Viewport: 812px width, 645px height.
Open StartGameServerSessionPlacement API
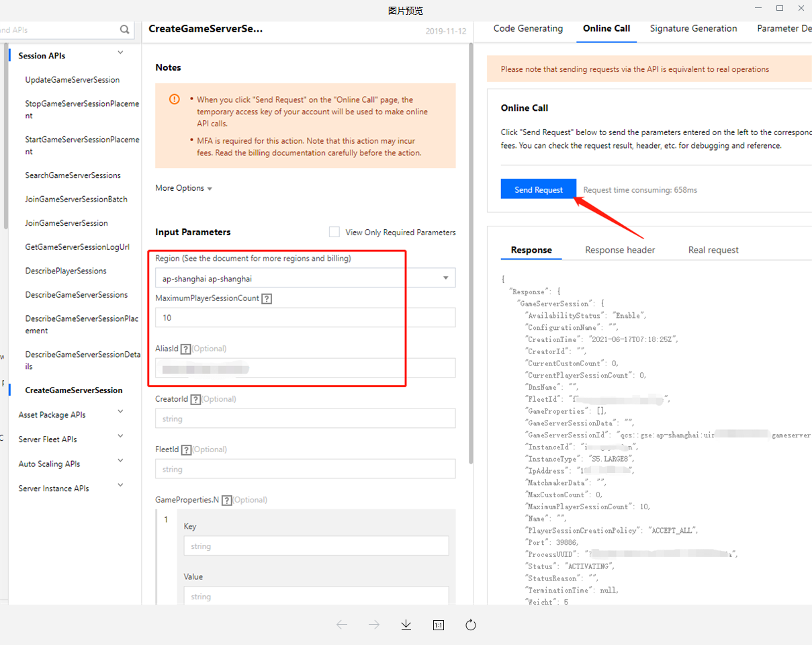(82, 146)
